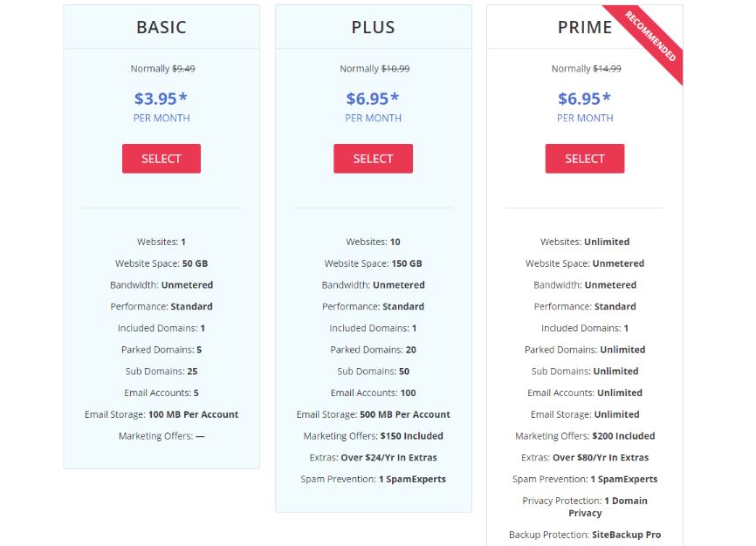
Task: Click Prime 'Privacy Protection: 1 Domain Privacy'
Action: [584, 507]
